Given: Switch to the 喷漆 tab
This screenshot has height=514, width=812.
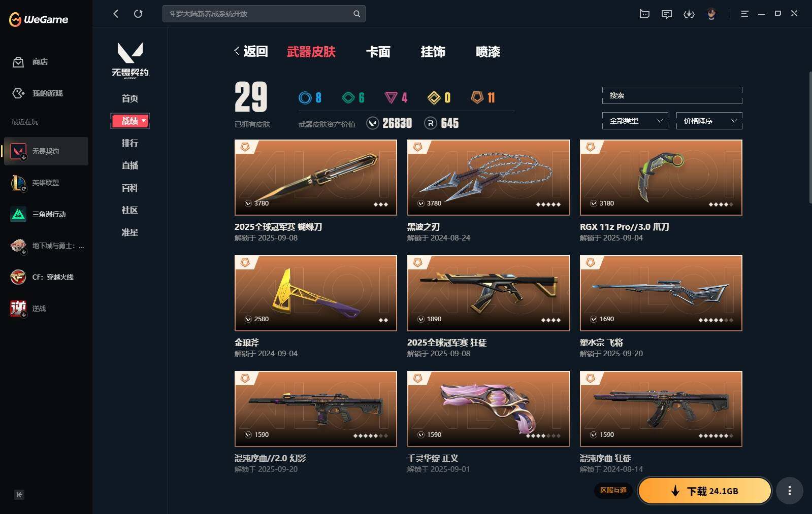Looking at the screenshot, I should click(488, 52).
